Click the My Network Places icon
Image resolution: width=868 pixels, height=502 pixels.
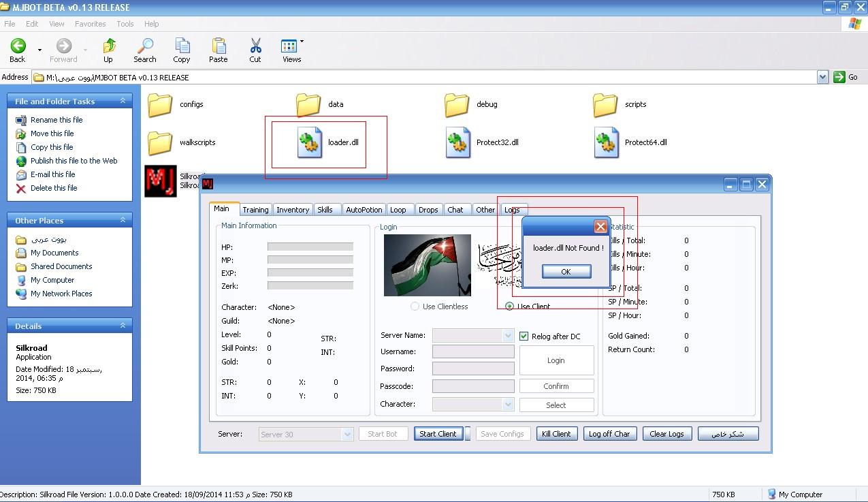[21, 294]
